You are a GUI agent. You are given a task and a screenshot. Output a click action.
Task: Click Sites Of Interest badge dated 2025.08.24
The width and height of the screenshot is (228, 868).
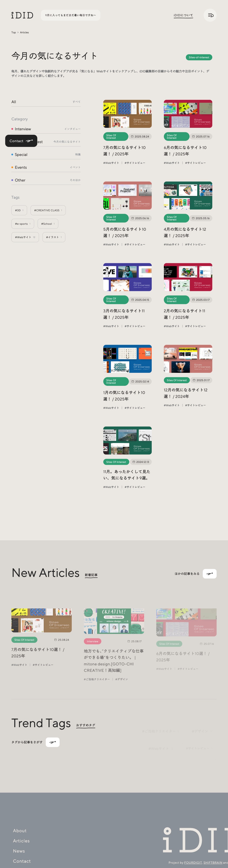(116, 136)
